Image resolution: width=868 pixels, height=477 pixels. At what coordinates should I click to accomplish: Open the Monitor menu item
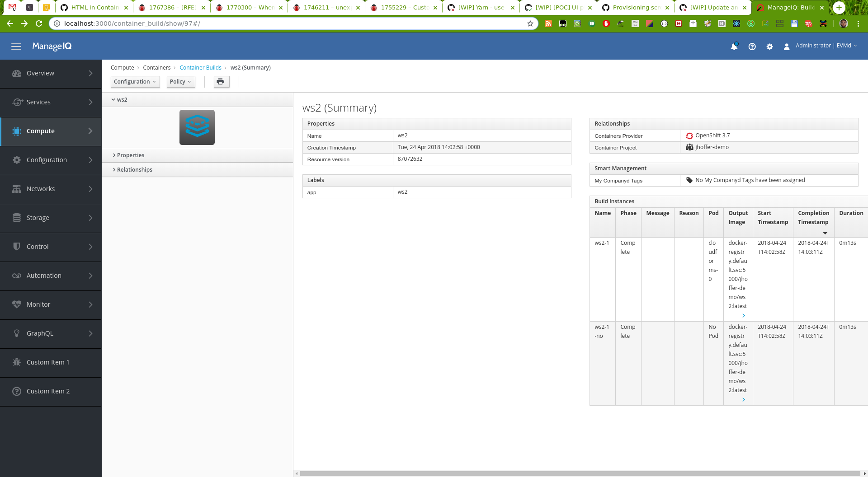tap(51, 304)
